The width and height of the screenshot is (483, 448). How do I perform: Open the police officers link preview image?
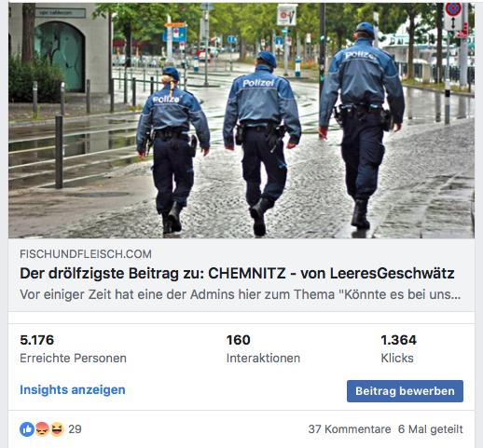pyautogui.click(x=241, y=120)
